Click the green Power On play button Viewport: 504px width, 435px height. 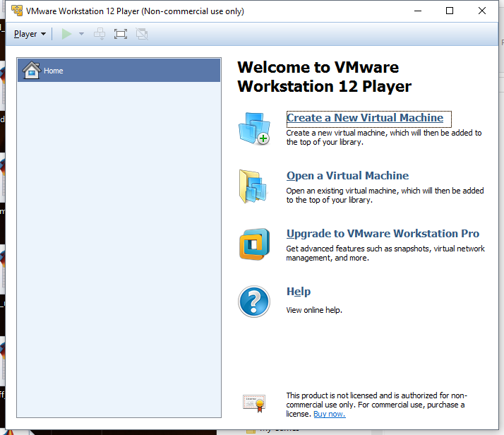click(x=66, y=34)
